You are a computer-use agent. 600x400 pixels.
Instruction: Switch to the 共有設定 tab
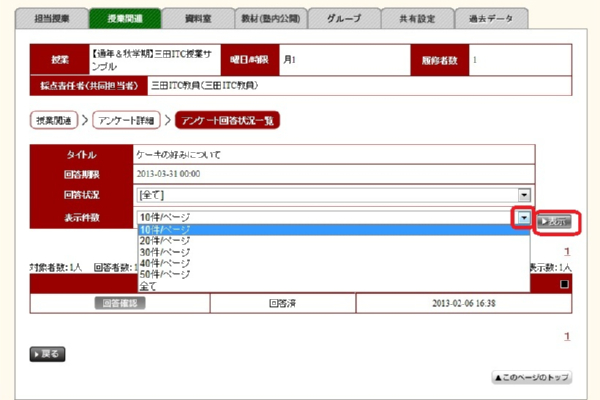point(412,17)
